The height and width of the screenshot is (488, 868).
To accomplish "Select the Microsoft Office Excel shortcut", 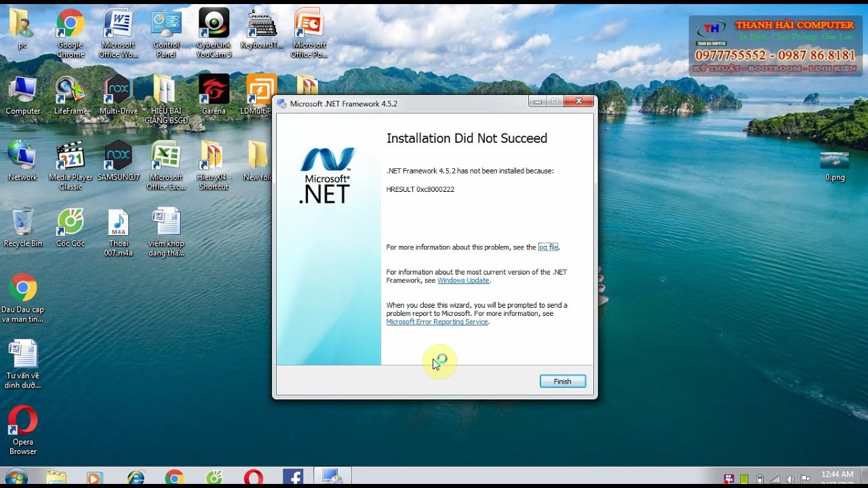I will pos(166,166).
